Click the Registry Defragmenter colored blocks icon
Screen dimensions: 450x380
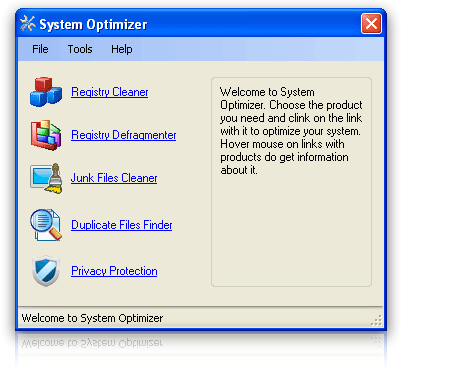pos(46,135)
